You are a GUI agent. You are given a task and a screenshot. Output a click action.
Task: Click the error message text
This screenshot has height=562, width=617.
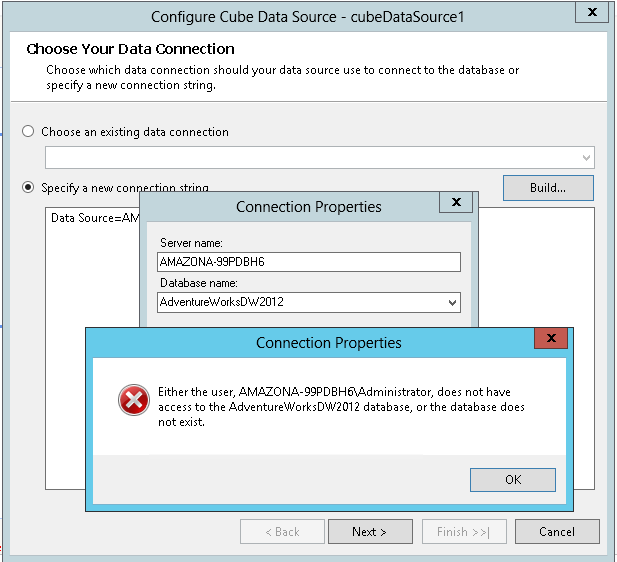(340, 406)
